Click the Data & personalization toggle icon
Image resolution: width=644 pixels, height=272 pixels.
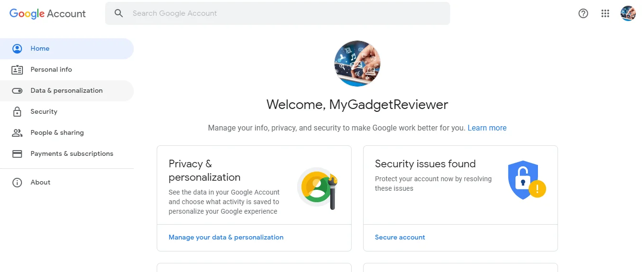[17, 91]
